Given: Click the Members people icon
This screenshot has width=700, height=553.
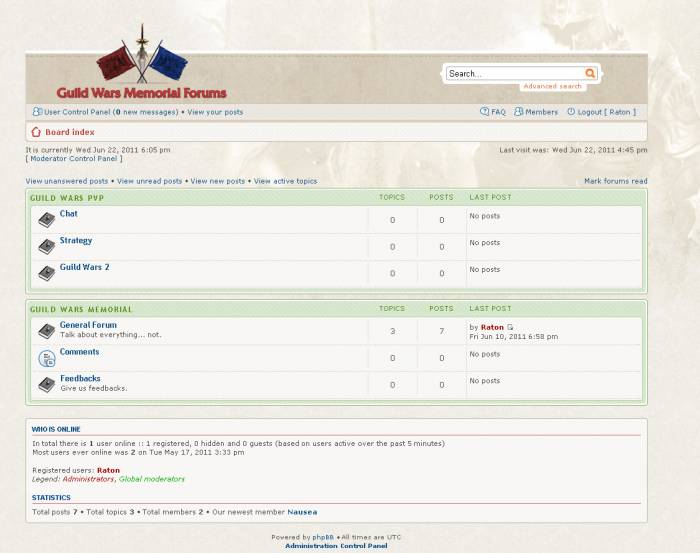Looking at the screenshot, I should coord(518,112).
